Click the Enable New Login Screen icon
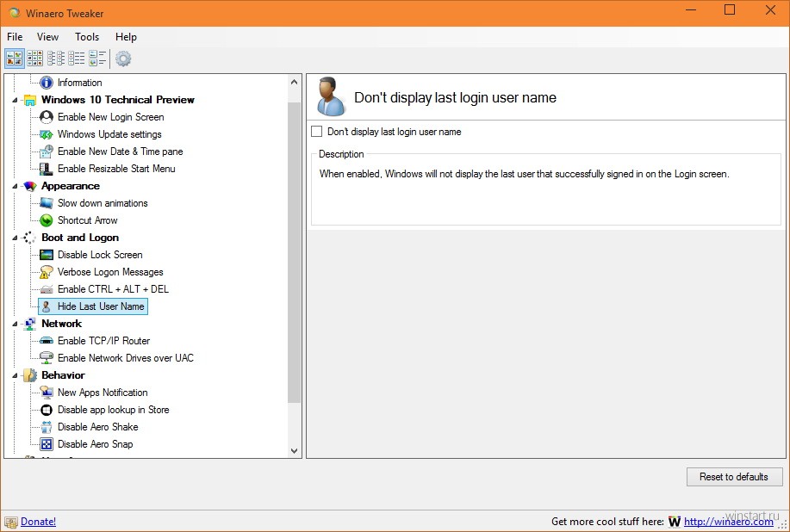The height and width of the screenshot is (532, 790). pos(47,117)
